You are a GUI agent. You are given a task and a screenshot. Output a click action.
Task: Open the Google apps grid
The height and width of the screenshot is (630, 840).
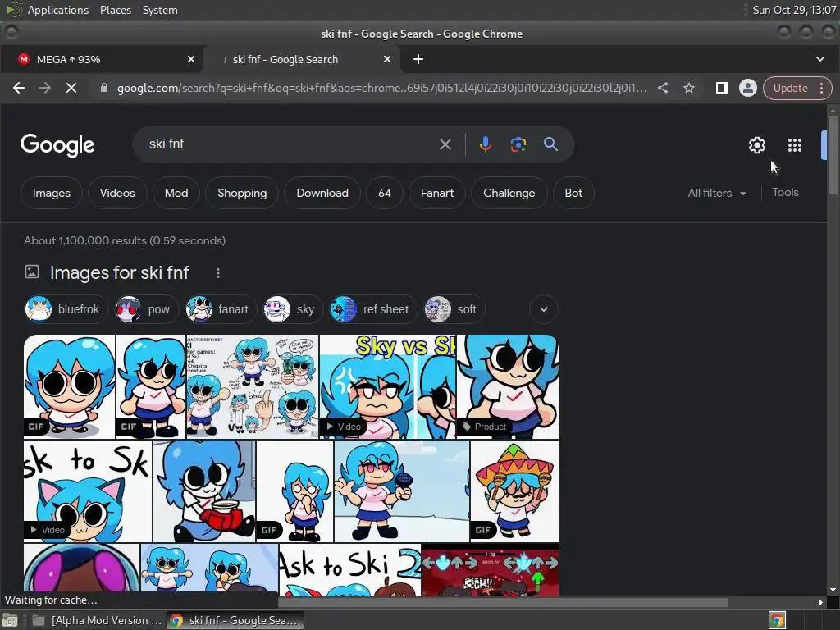tap(795, 145)
